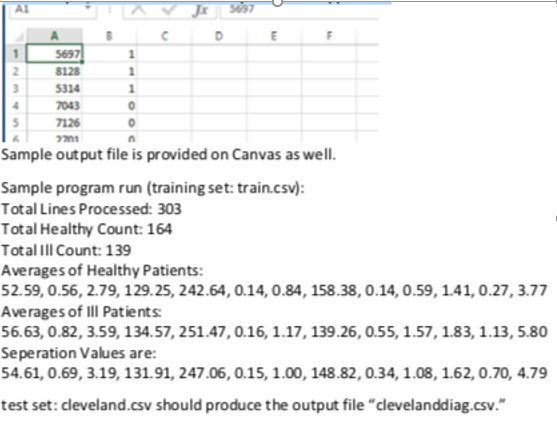
Task: Click cell A2 containing 8128
Action: click(54, 71)
